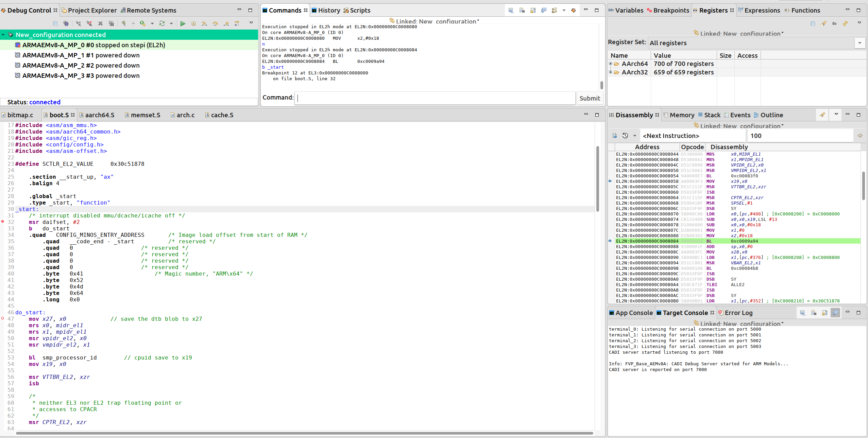Clear the Commands console
The height and width of the screenshot is (438, 868).
522,11
